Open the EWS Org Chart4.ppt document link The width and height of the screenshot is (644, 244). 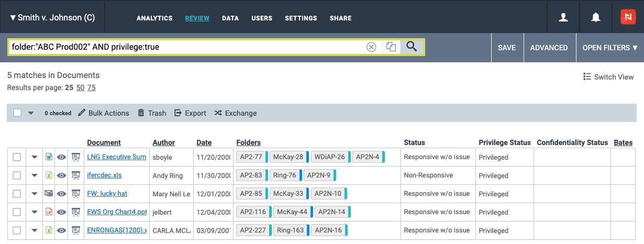pos(117,212)
